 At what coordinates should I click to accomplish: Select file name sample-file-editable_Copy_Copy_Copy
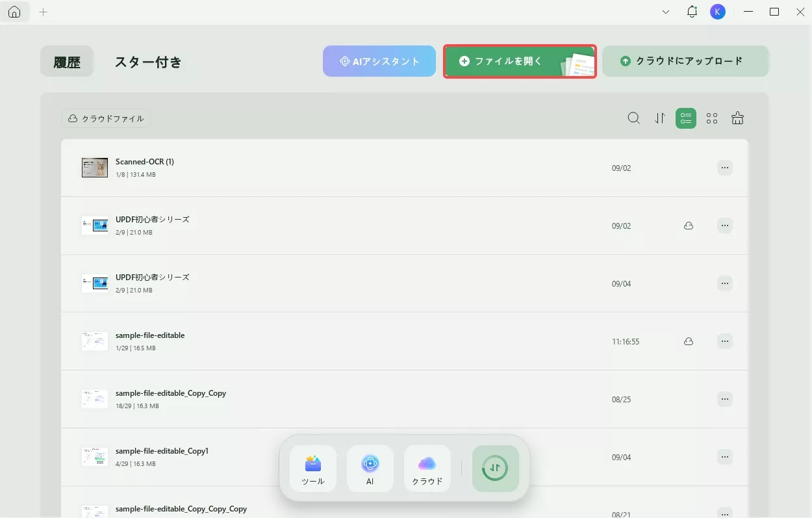click(181, 509)
